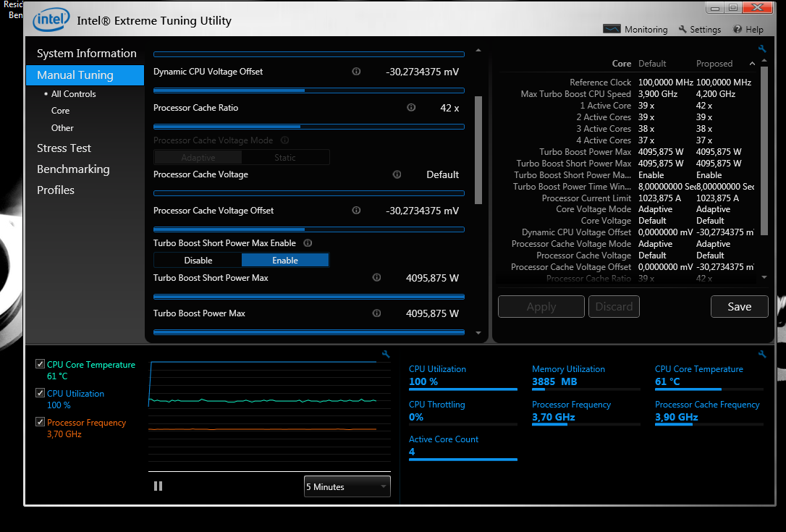
Task: Click 1 Active Core proposed 42 x value
Action: pos(703,105)
